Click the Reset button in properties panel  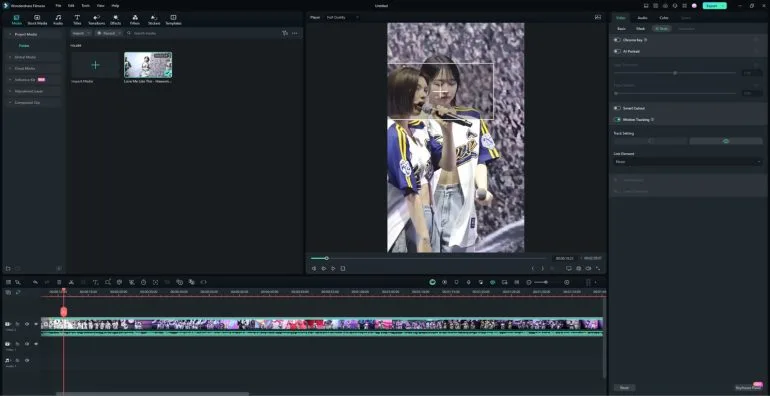click(624, 388)
